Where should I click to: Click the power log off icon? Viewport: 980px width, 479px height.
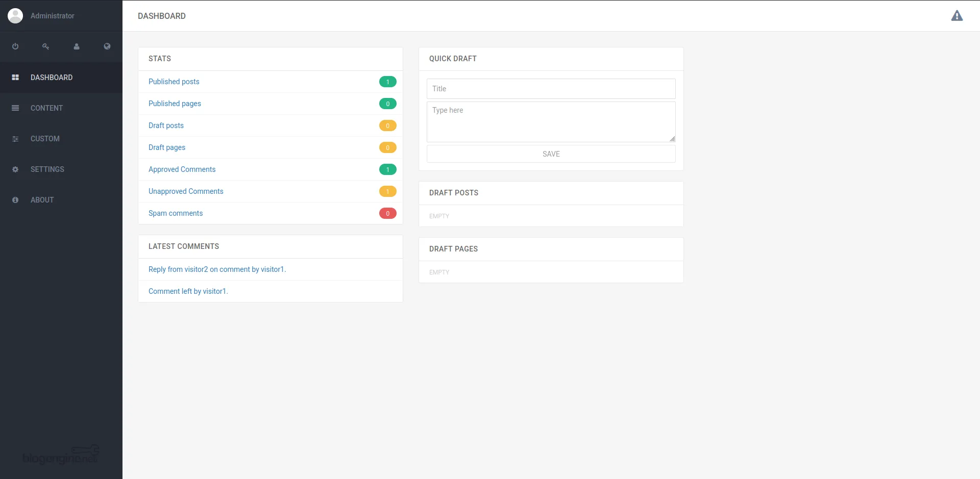(15, 46)
